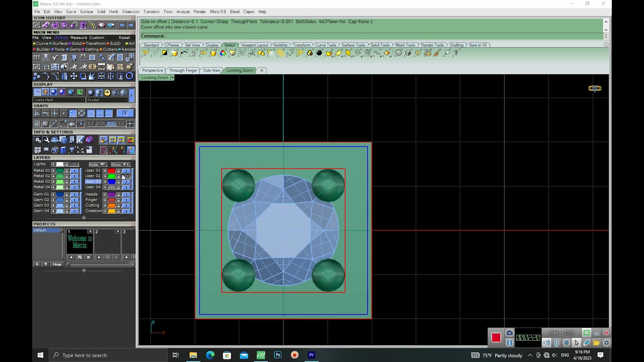This screenshot has height=362, width=644.
Task: Open the Coarse Mesh dropdown
Action: point(83,100)
